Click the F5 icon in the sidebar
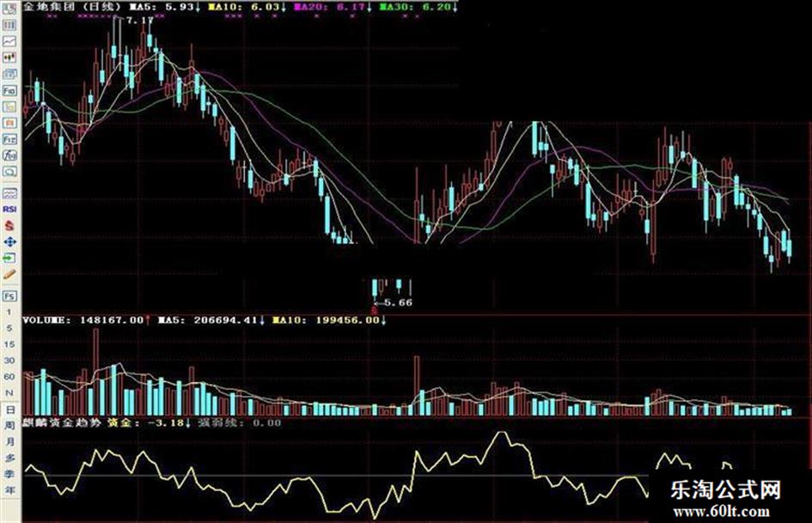 tap(9, 296)
